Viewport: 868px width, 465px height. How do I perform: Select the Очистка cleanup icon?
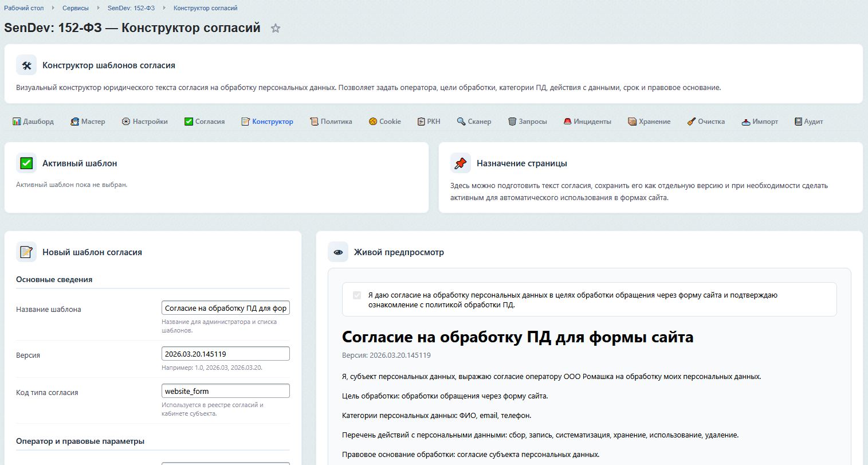690,121
